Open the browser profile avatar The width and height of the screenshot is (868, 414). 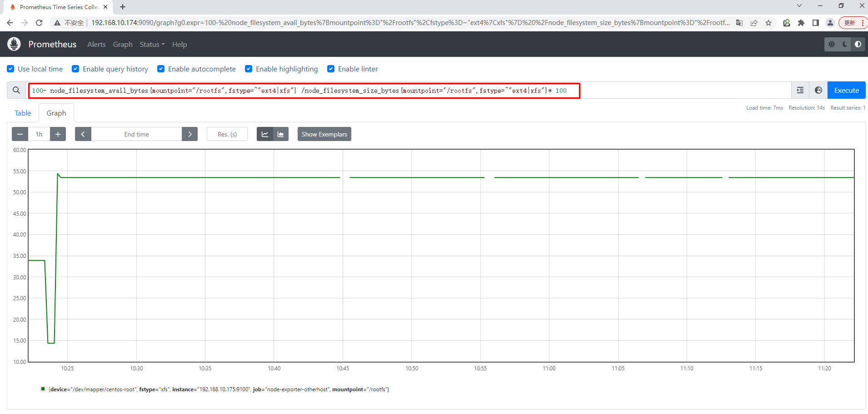(x=830, y=23)
